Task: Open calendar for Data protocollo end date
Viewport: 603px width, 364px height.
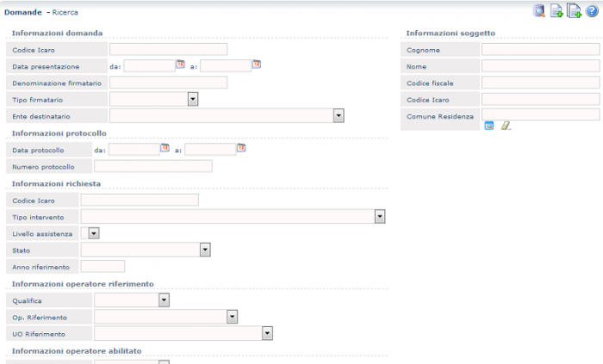Action: pos(241,148)
